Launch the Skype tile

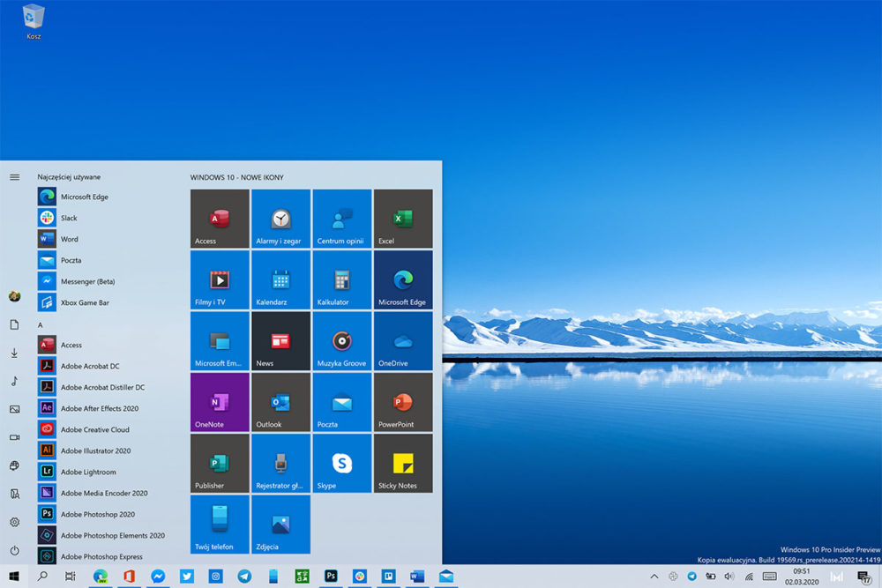point(342,463)
